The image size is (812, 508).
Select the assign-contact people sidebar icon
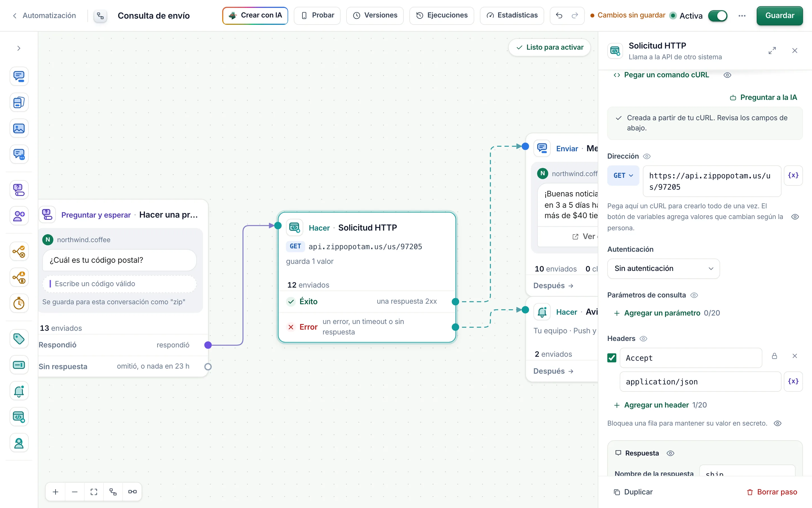[x=19, y=216]
